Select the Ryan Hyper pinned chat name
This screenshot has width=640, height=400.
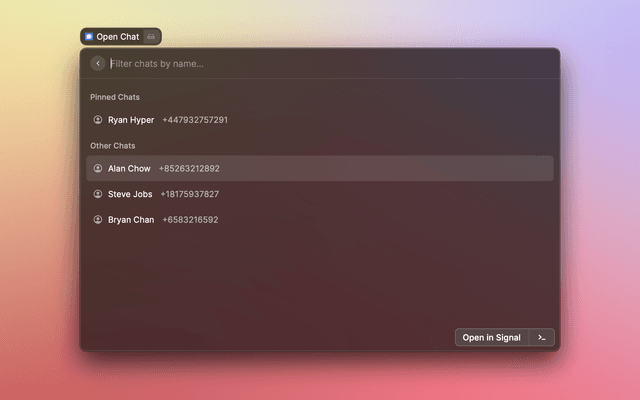tap(131, 120)
